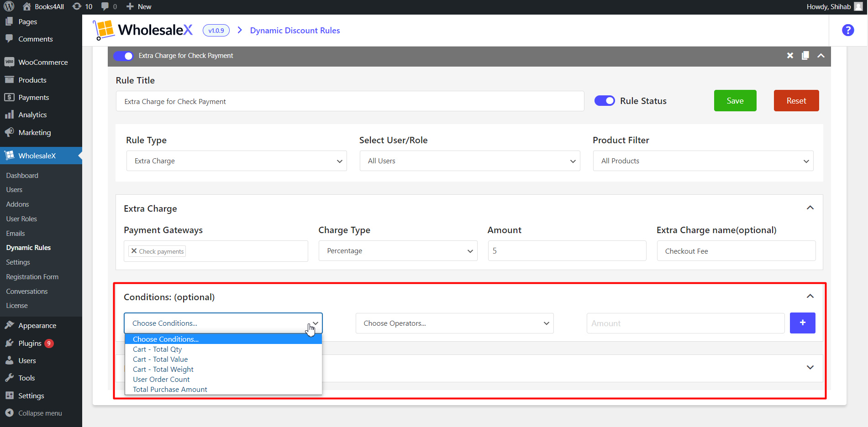Click the Extra Charge name field

click(x=736, y=251)
